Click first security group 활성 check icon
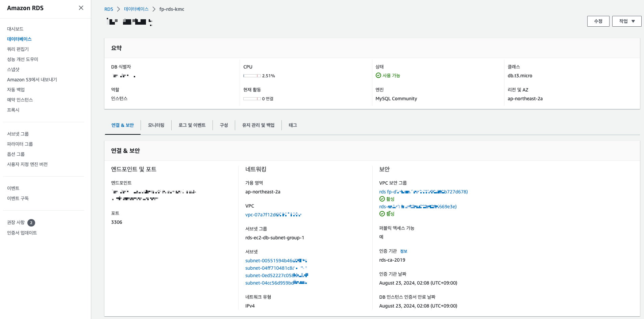644x319 pixels. click(382, 199)
